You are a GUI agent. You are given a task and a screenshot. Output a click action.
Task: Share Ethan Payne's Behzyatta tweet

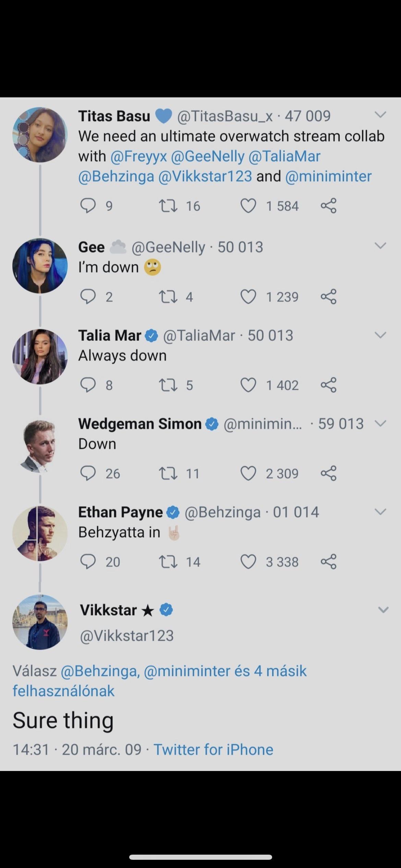click(x=329, y=562)
